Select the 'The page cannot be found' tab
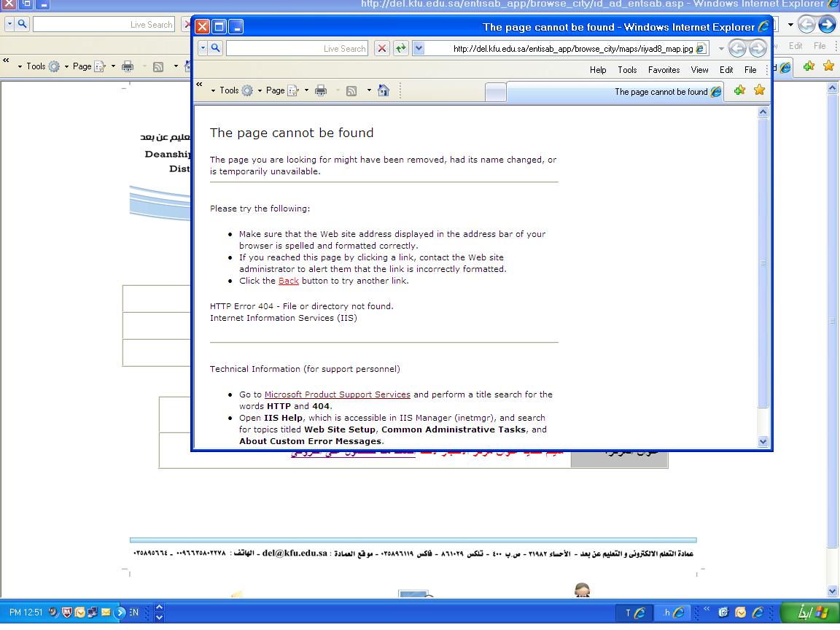Image resolution: width=840 pixels, height=630 pixels. coord(615,92)
